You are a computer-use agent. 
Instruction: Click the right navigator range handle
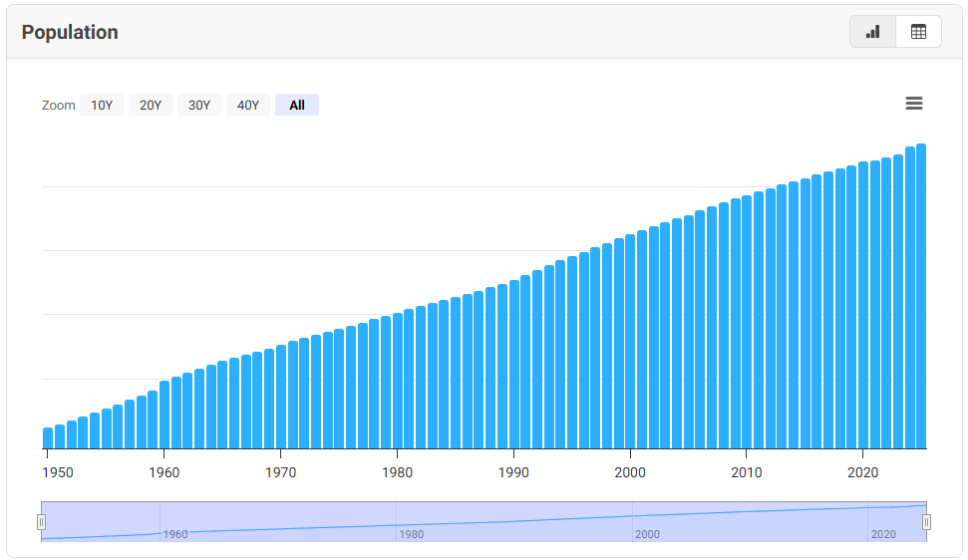coord(926,522)
